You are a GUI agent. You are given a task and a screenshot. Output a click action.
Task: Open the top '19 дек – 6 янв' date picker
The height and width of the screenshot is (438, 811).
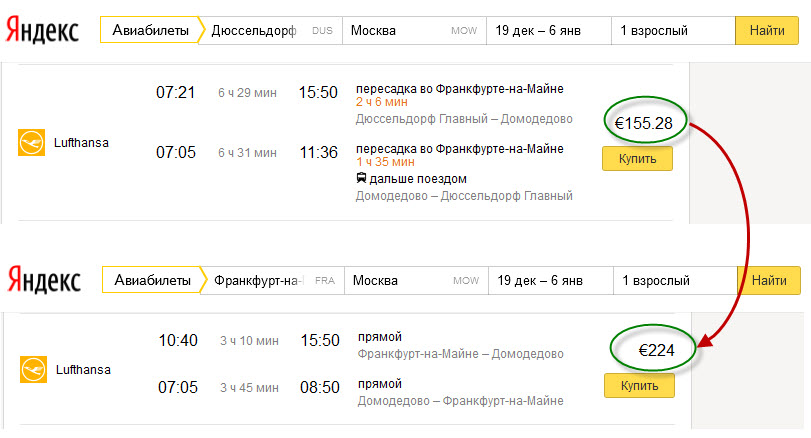tap(549, 31)
